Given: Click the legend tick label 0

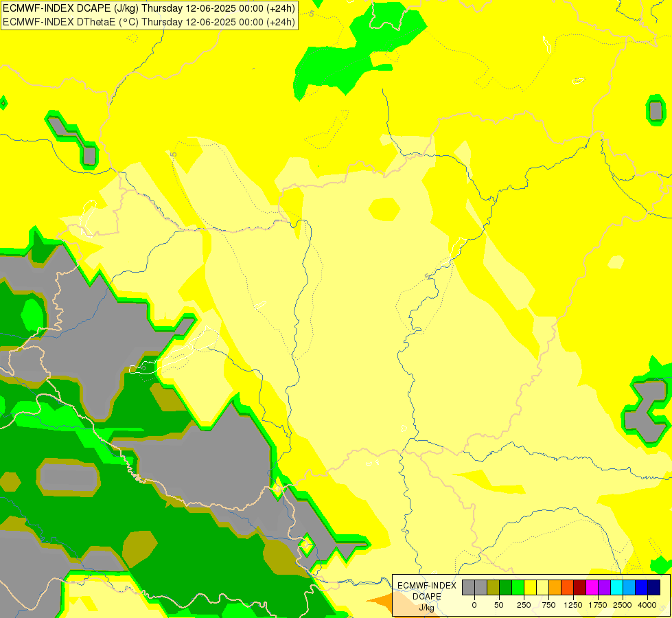Looking at the screenshot, I should (474, 605).
